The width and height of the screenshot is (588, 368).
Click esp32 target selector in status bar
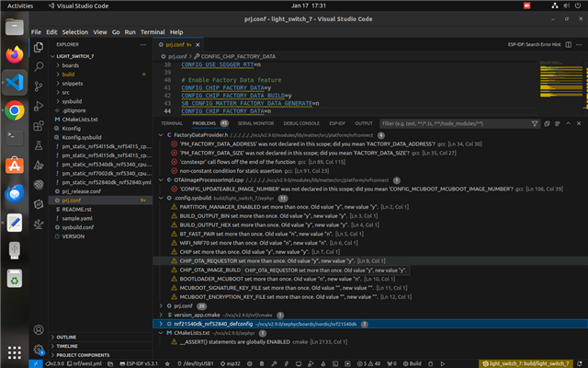click(231, 363)
